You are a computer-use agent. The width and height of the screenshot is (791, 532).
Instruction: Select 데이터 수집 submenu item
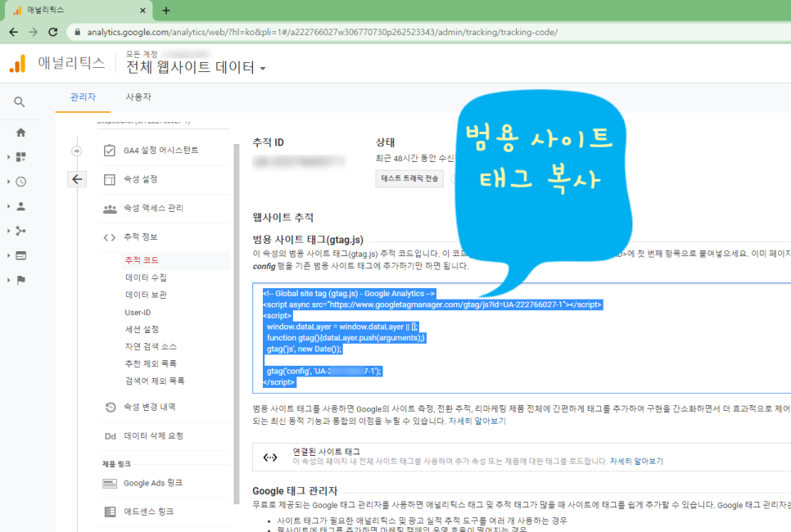146,277
